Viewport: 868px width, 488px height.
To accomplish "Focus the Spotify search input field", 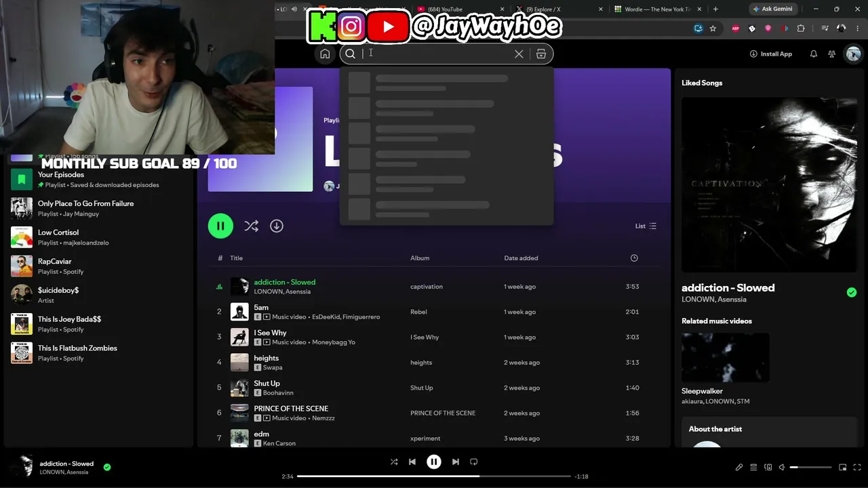I will 437,54.
